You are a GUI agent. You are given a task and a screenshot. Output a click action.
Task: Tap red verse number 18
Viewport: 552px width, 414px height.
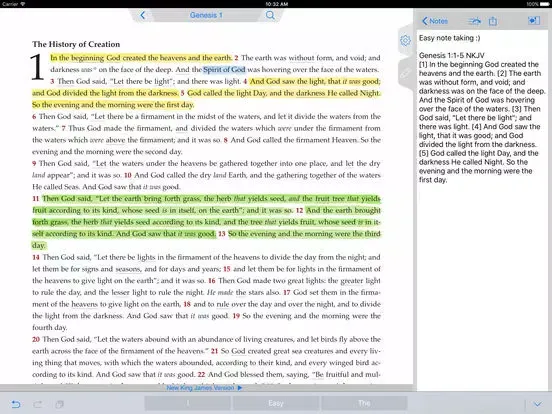[x=187, y=304]
